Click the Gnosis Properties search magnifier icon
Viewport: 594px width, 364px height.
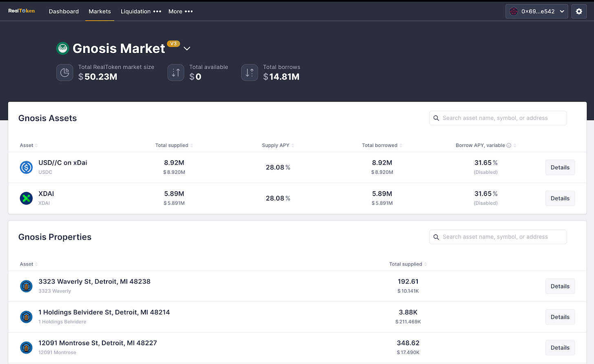coord(436,237)
